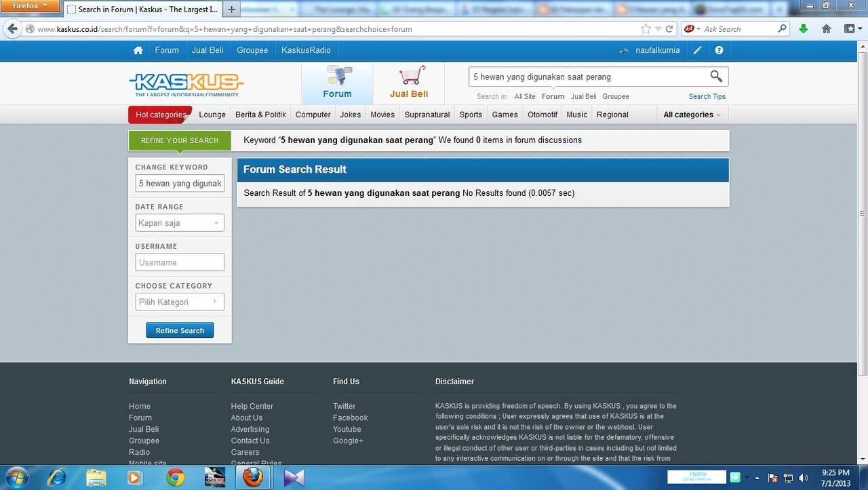Image resolution: width=868 pixels, height=490 pixels.
Task: Open the Ask search engine dropdown
Action: 692,29
